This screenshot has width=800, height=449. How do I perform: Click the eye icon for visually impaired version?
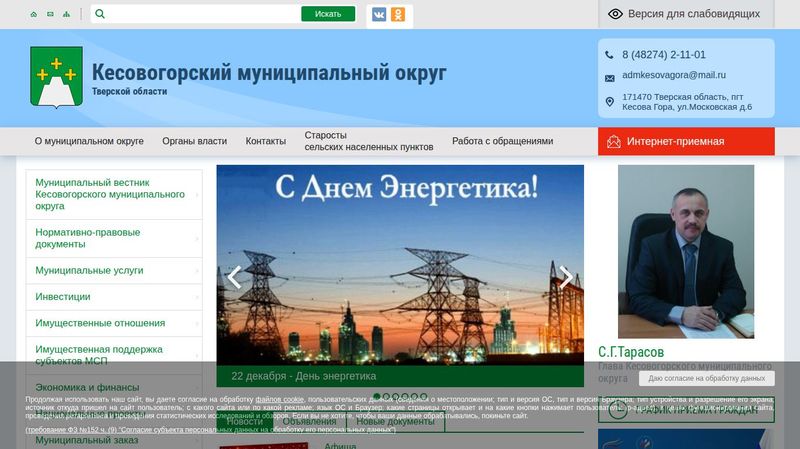[616, 14]
